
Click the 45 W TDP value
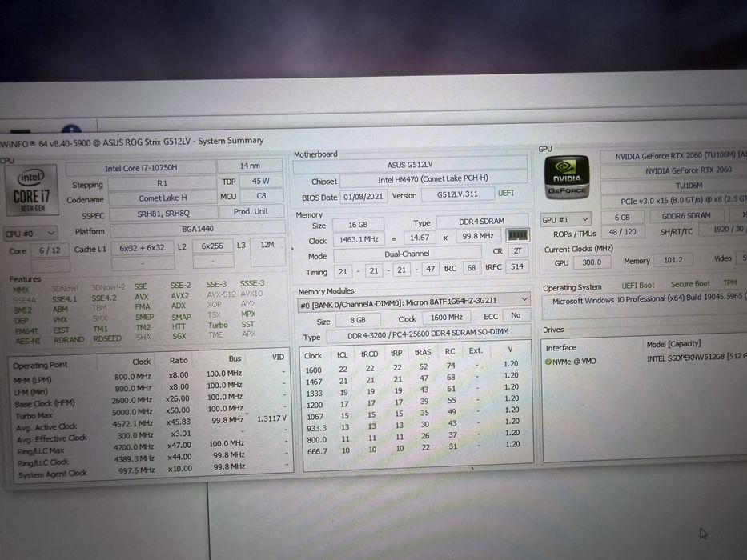click(x=260, y=181)
